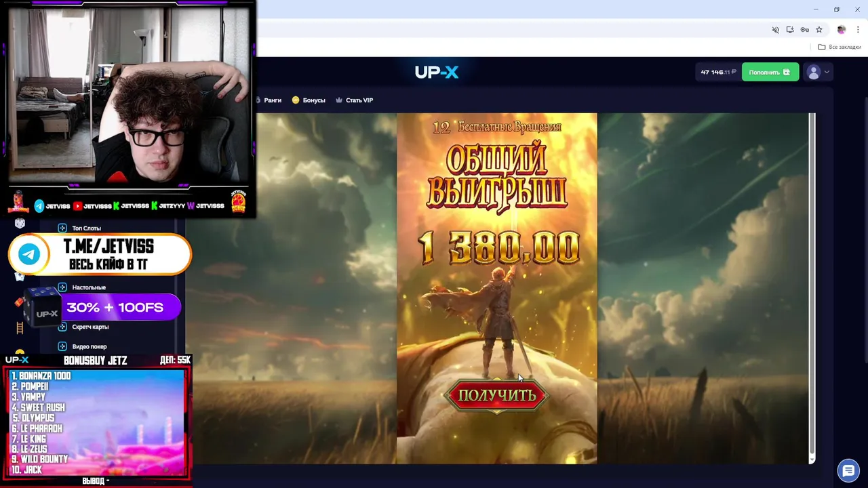
Task: Bookmark this page with the star icon
Action: click(819, 30)
